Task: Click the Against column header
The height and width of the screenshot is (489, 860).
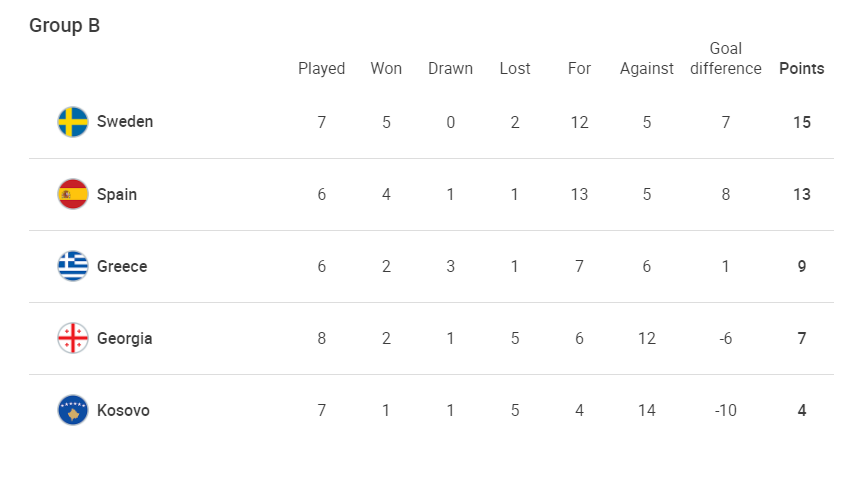Action: tap(647, 69)
